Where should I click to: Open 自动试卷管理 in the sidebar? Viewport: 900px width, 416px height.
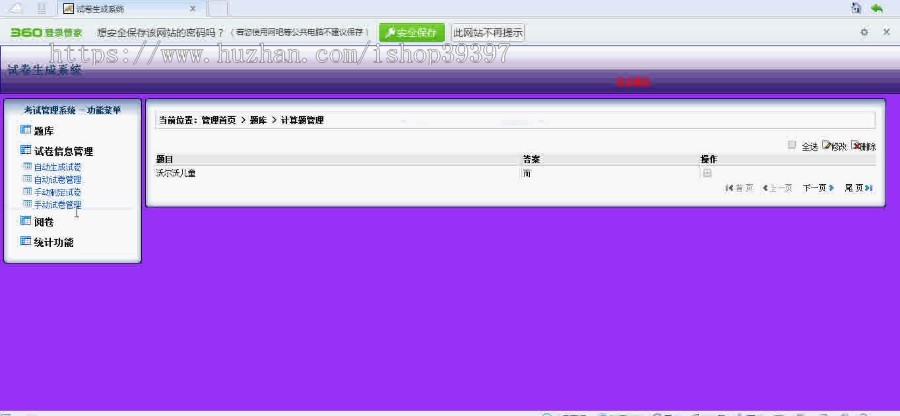click(57, 180)
